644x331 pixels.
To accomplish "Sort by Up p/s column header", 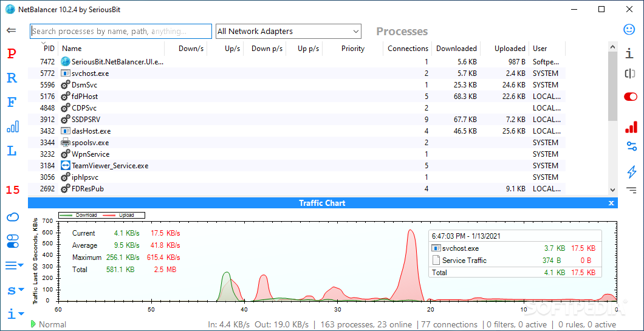I will coord(304,49).
